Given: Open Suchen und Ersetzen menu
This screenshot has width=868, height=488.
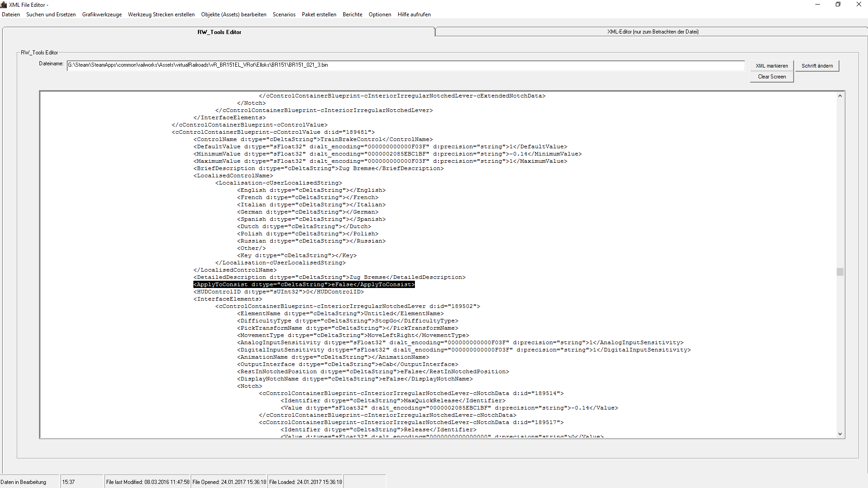Looking at the screenshot, I should (x=51, y=15).
